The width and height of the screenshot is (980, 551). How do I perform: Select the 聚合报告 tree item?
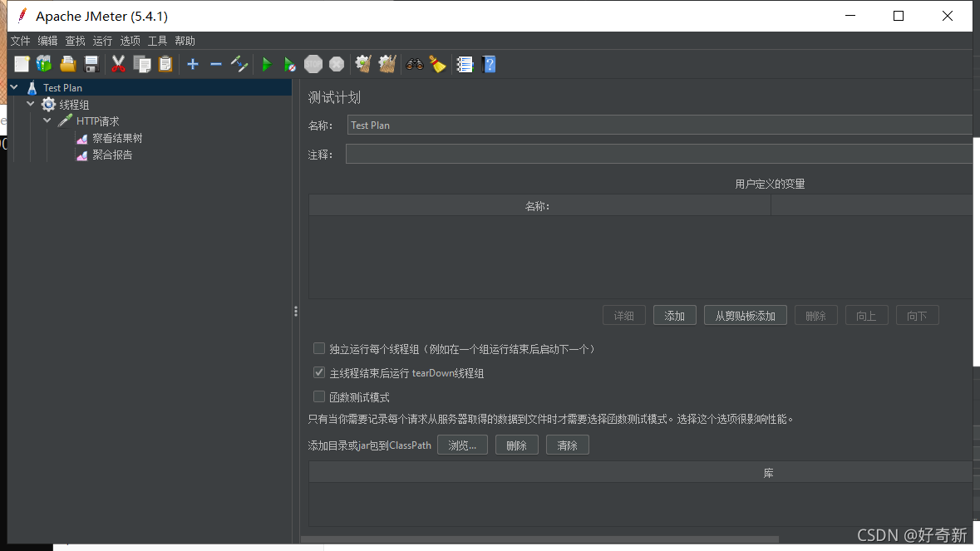tap(112, 155)
